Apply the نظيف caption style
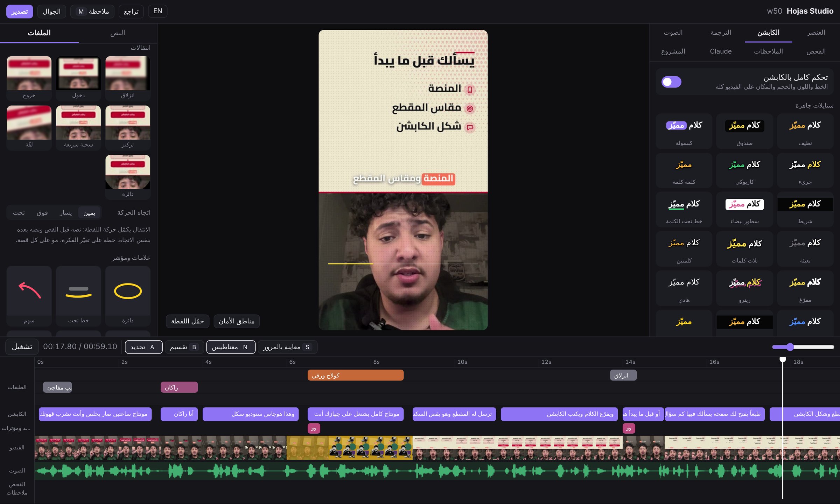 pos(805,132)
